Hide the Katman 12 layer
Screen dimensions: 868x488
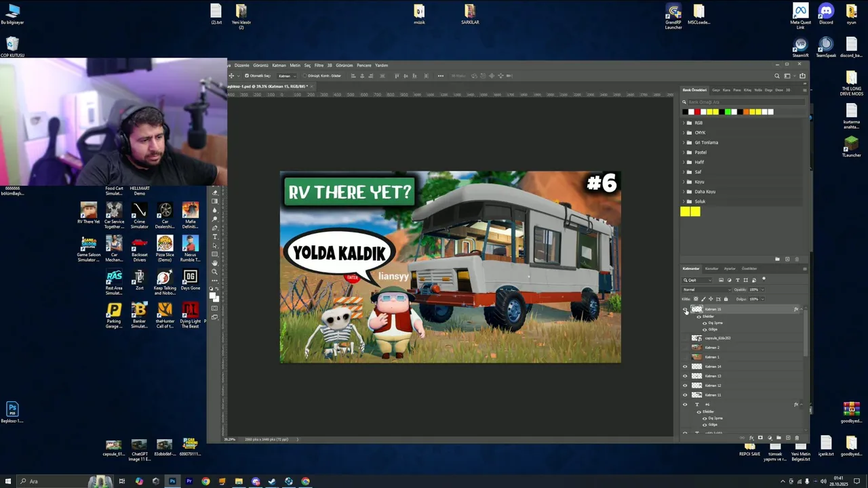685,386
